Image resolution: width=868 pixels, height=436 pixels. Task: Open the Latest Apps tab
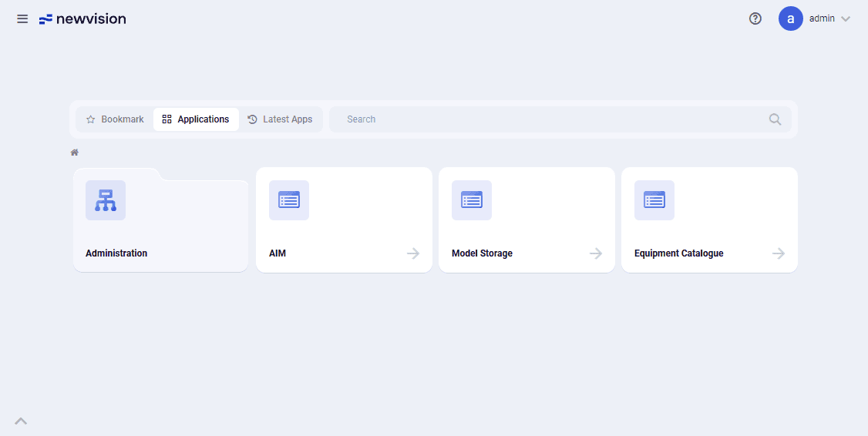coord(280,119)
